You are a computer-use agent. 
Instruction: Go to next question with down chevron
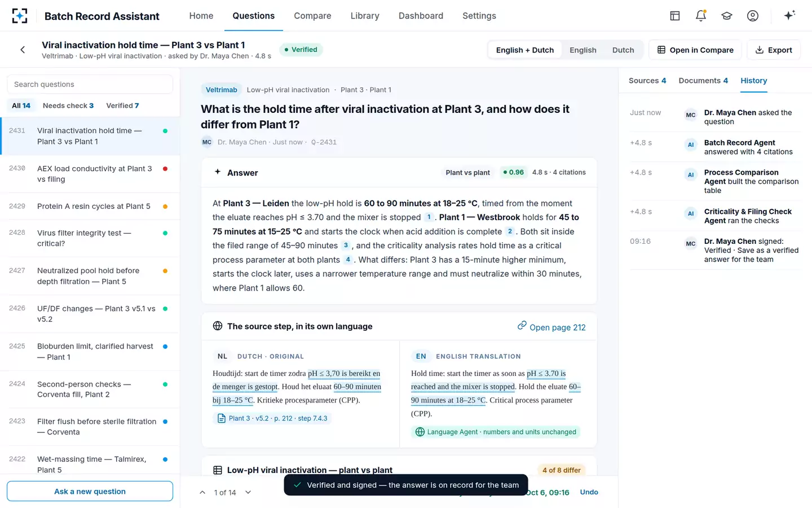point(248,493)
